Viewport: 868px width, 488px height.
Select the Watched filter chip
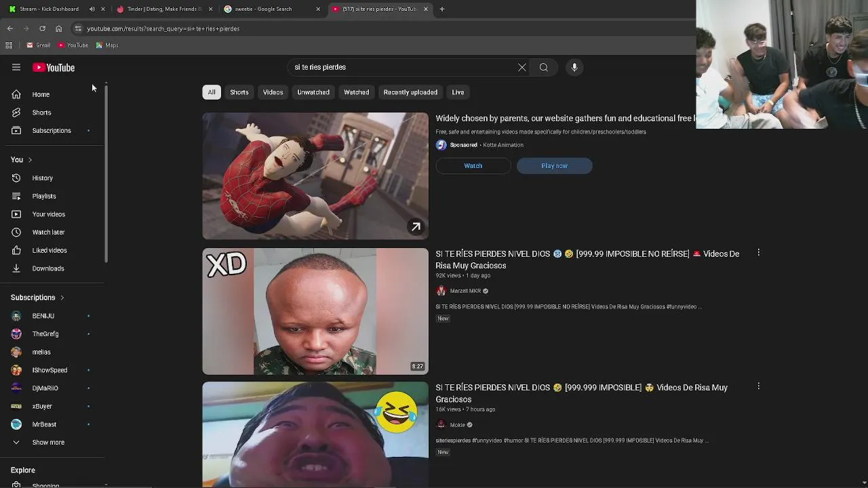pos(356,92)
